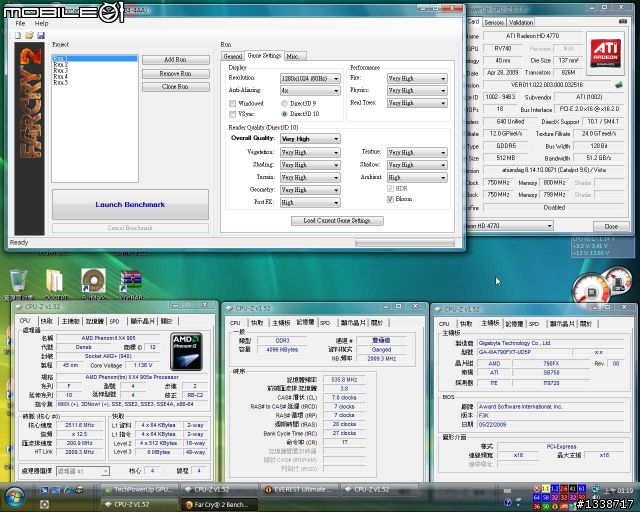
Task: Open the Vegetation quality dropdown
Action: (310, 152)
